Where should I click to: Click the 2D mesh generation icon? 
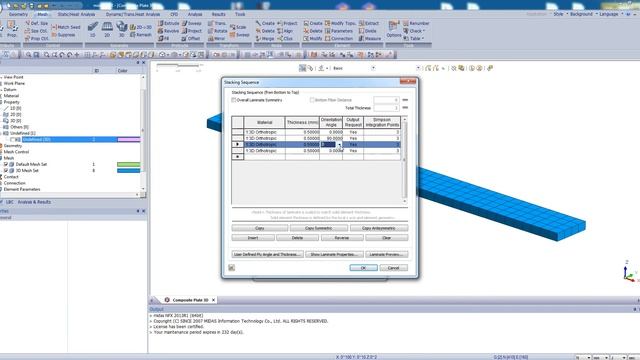click(x=107, y=29)
